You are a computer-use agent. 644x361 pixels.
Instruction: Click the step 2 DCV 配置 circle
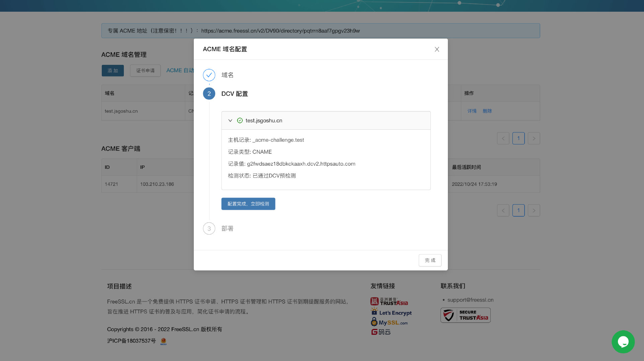[209, 94]
